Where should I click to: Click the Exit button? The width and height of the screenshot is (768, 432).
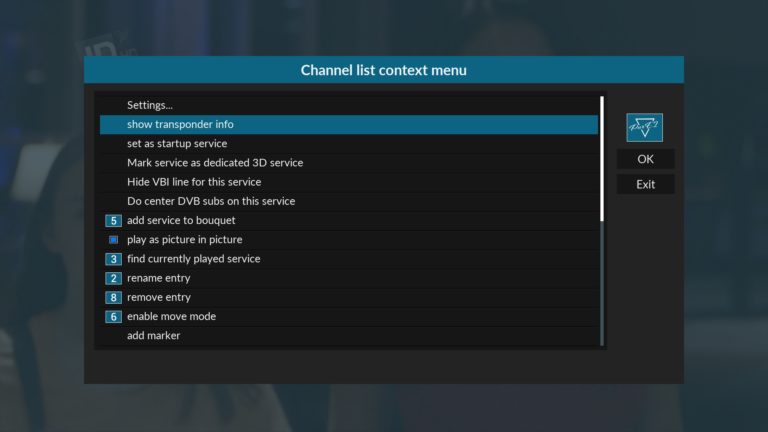pyautogui.click(x=645, y=184)
